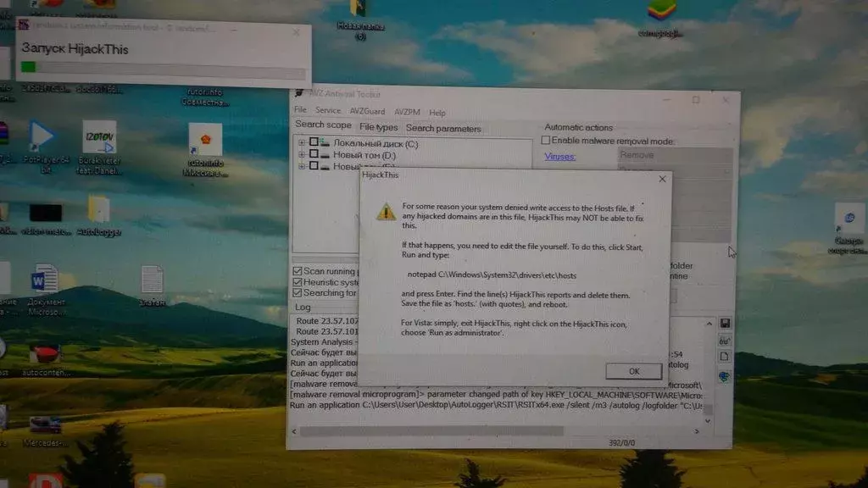Click the system information tool title icon

[24, 25]
